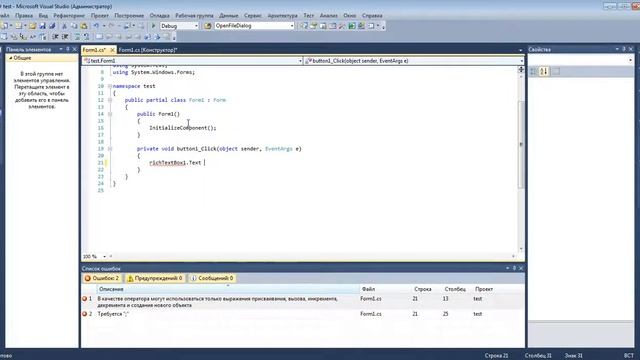Image resolution: width=640 pixels, height=360 pixels.
Task: Toggle Ошибок: 2 filter button
Action: tap(102, 278)
